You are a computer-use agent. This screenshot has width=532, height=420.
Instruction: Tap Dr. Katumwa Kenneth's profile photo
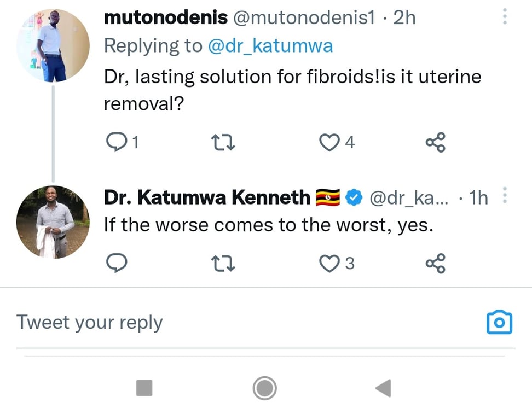coord(53,221)
